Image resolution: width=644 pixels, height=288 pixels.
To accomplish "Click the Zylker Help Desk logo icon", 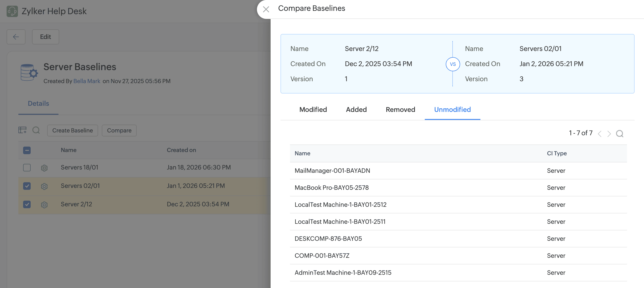I will click(x=12, y=11).
